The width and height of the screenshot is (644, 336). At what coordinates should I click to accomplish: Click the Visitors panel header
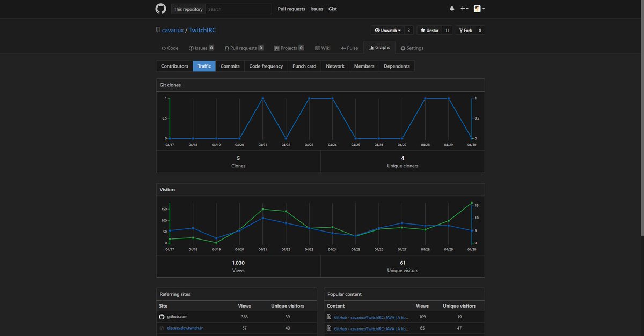point(320,189)
